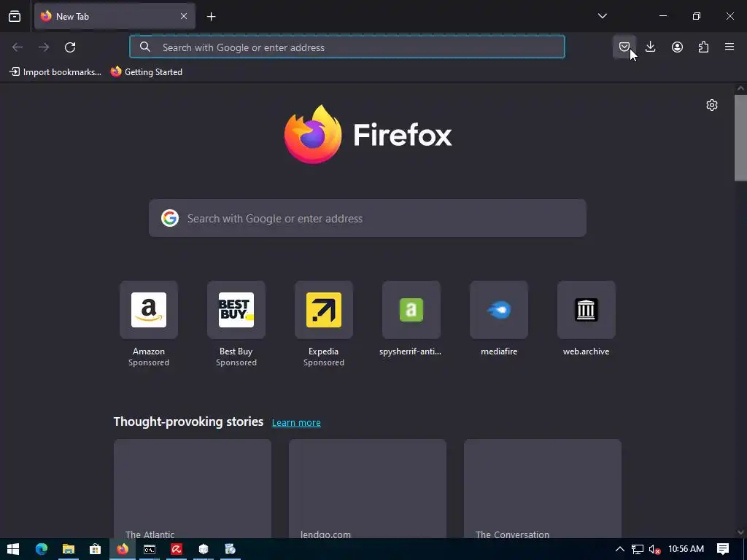Show hidden system tray icons
This screenshot has width=747, height=560.
[619, 549]
